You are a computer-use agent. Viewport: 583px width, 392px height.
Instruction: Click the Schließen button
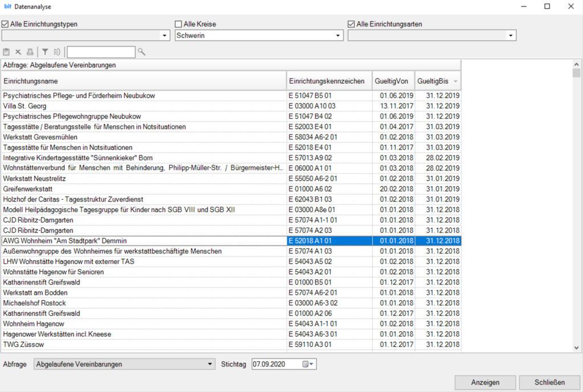[x=549, y=382]
